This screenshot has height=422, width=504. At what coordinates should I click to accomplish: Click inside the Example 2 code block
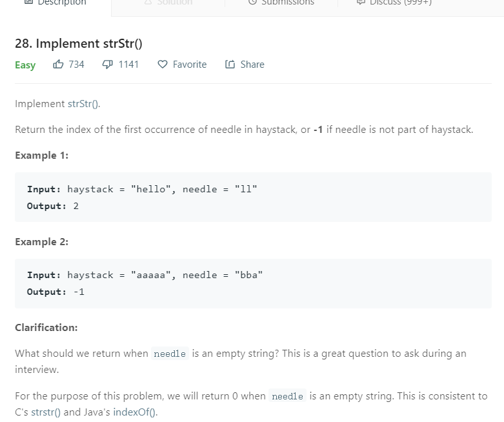[x=253, y=283]
